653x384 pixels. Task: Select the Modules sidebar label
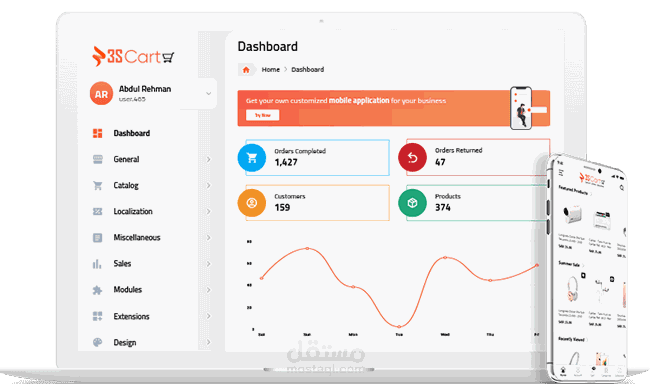[x=127, y=289]
